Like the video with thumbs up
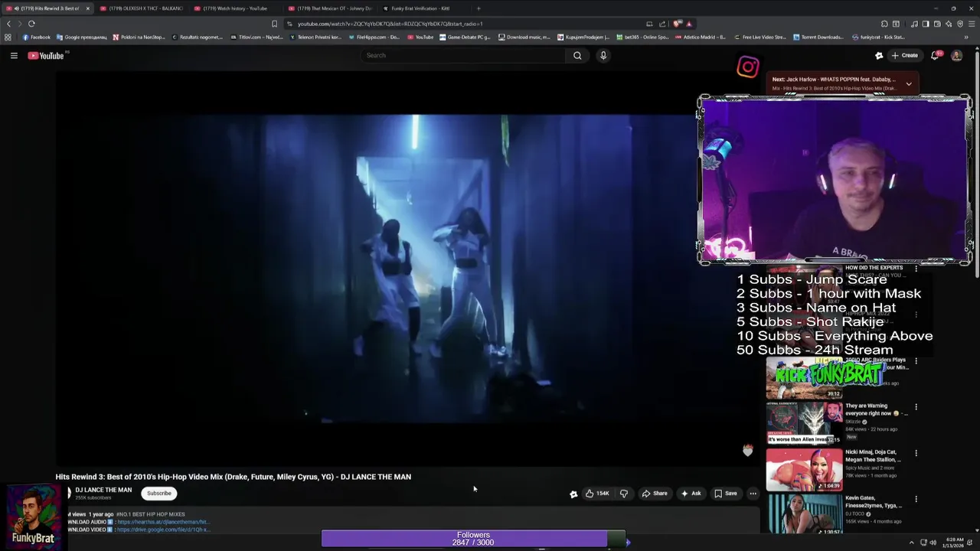980x551 pixels. [x=597, y=494]
